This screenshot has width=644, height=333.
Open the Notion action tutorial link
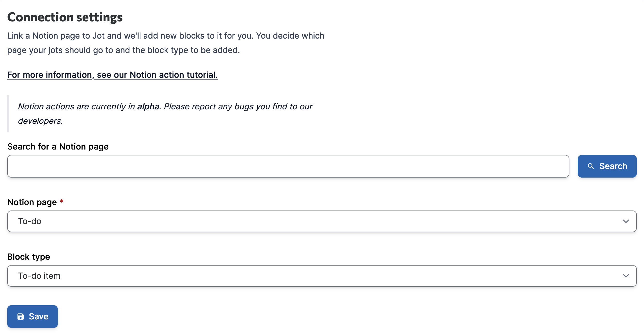coord(112,75)
